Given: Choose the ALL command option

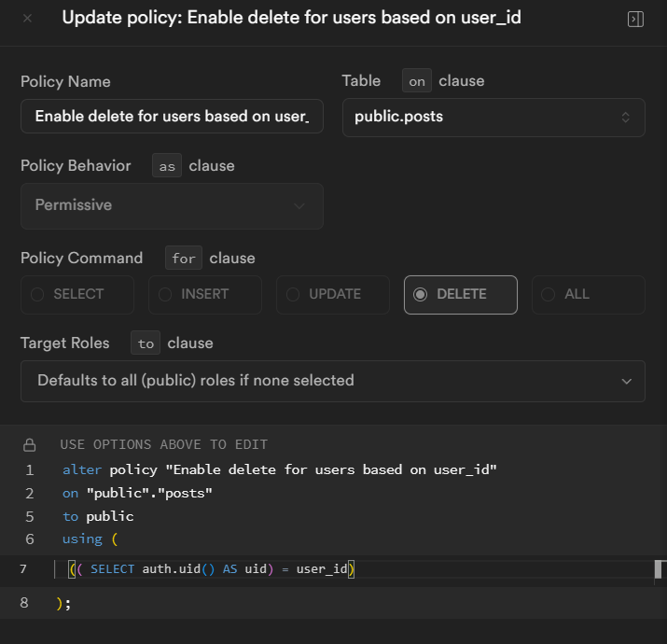Looking at the screenshot, I should pos(589,295).
